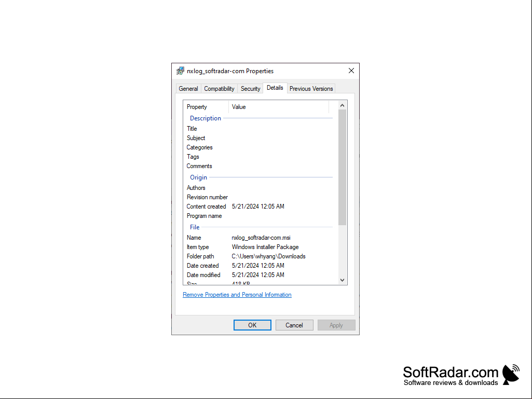Click the Date created value 5/21/2024 12:05 AM
This screenshot has width=532, height=399.
click(x=258, y=266)
